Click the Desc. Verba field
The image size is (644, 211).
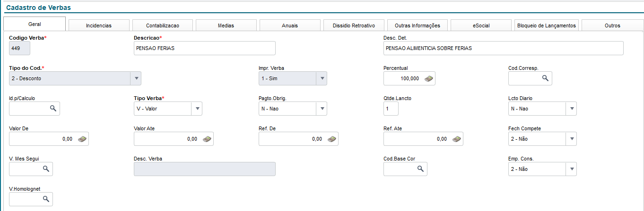204,169
